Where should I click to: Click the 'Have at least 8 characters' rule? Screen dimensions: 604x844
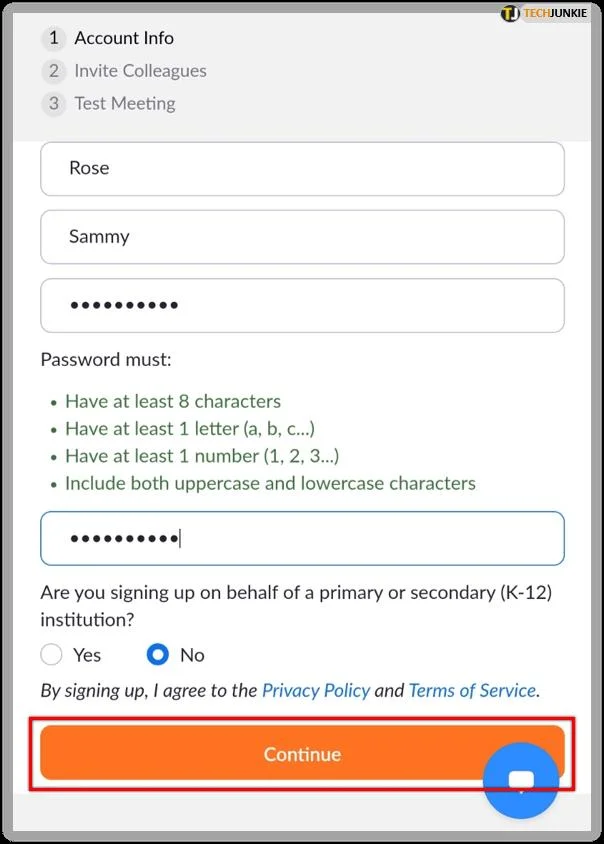pos(173,402)
